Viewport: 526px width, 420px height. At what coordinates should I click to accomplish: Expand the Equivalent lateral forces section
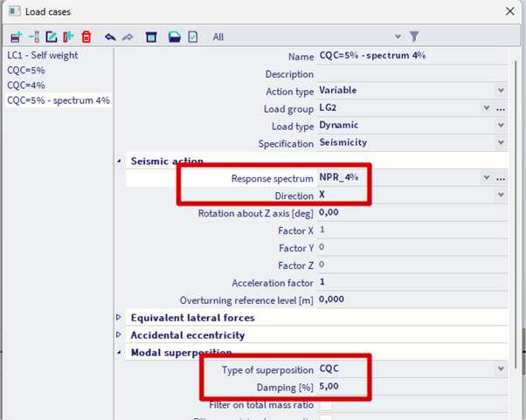click(121, 318)
